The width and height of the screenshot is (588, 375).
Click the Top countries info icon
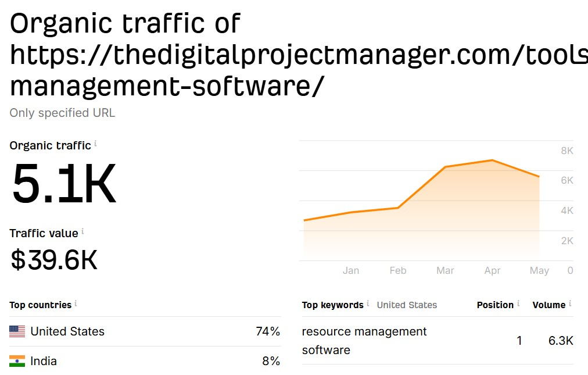(76, 303)
